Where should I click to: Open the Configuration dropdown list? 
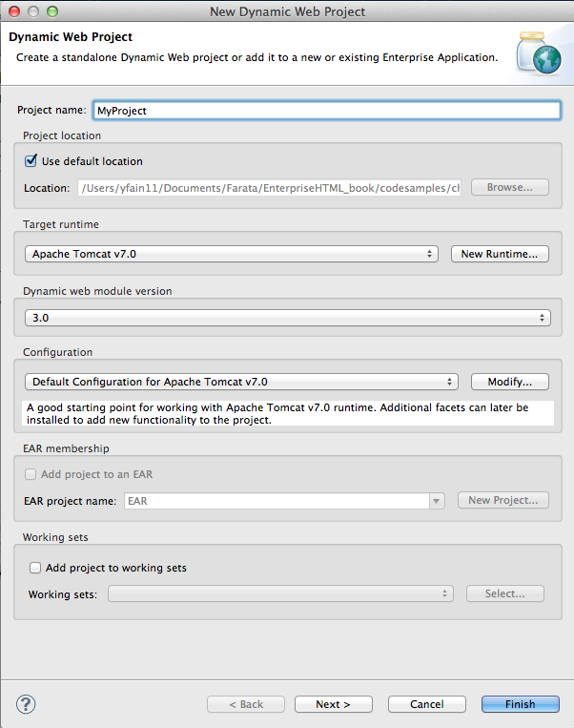241,382
